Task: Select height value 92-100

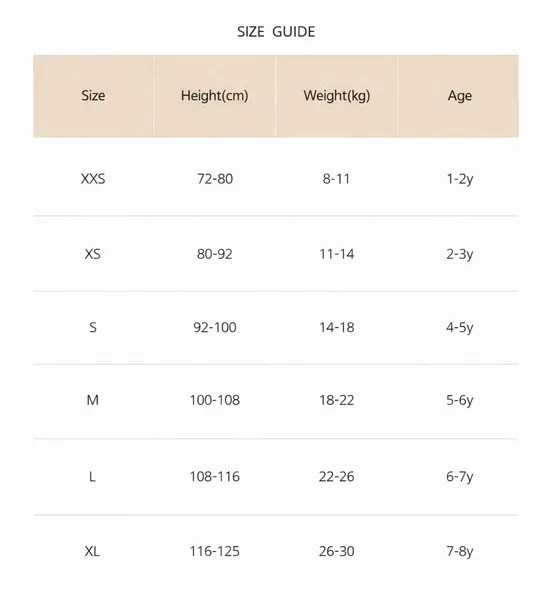Action: pyautogui.click(x=215, y=327)
